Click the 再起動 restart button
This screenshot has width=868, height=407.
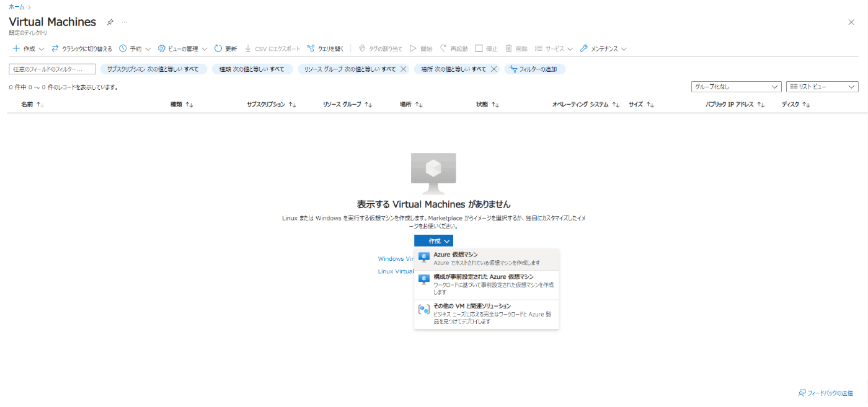(x=454, y=48)
